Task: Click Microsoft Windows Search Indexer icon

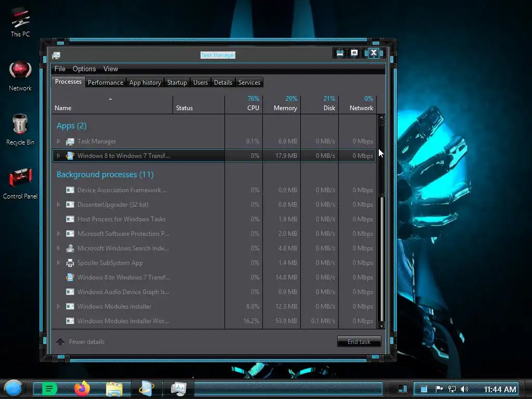Action: click(70, 248)
